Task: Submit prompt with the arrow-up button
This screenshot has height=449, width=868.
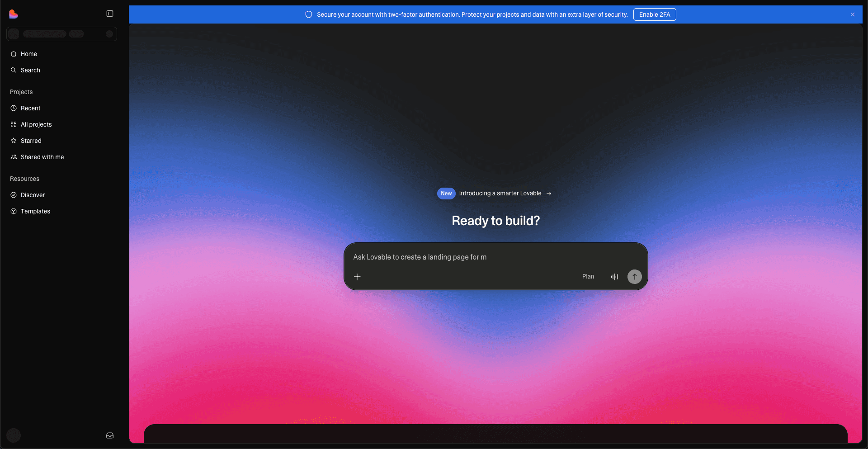Action: coord(634,277)
